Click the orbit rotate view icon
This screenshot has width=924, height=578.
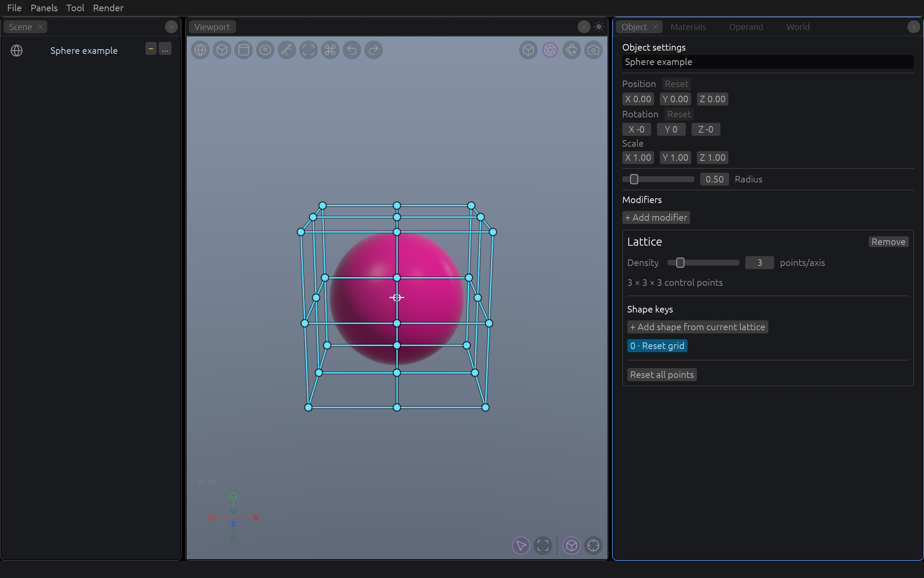572,50
